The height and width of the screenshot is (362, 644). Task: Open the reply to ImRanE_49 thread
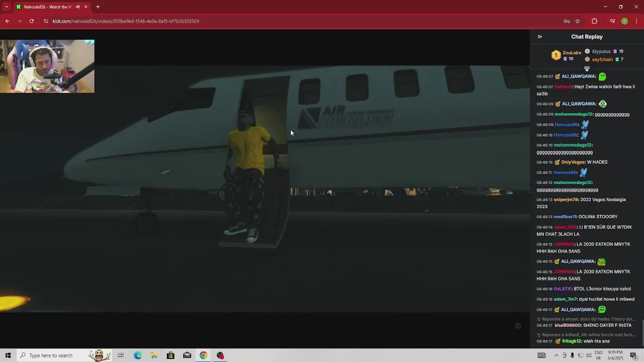coord(586,335)
